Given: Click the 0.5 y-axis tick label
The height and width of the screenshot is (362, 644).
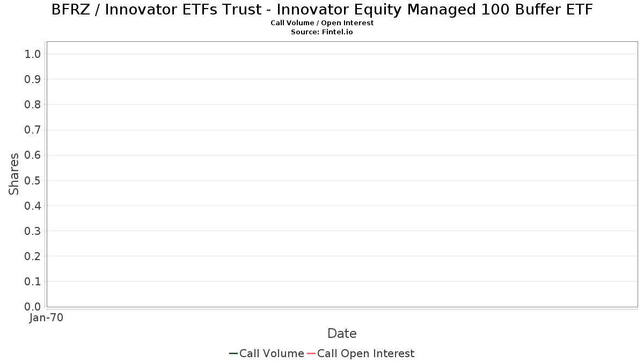Looking at the screenshot, I should pos(33,180).
